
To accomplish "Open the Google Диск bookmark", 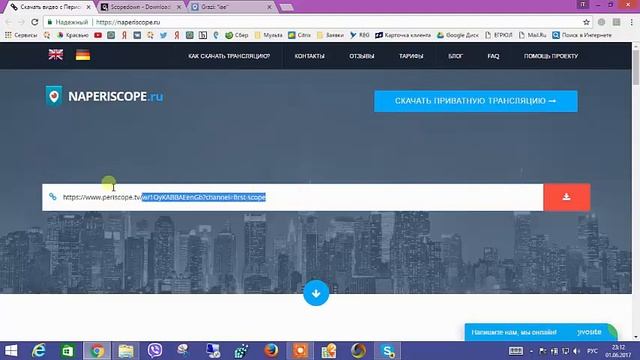I will click(x=458, y=36).
